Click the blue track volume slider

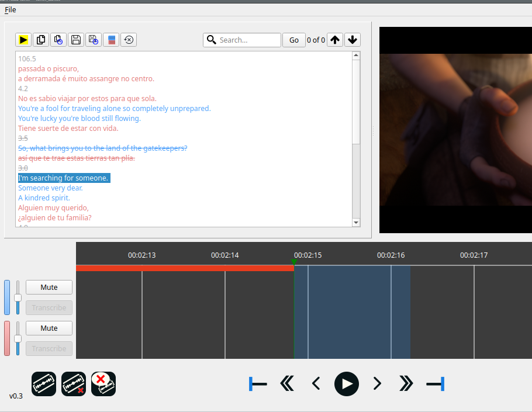18,297
